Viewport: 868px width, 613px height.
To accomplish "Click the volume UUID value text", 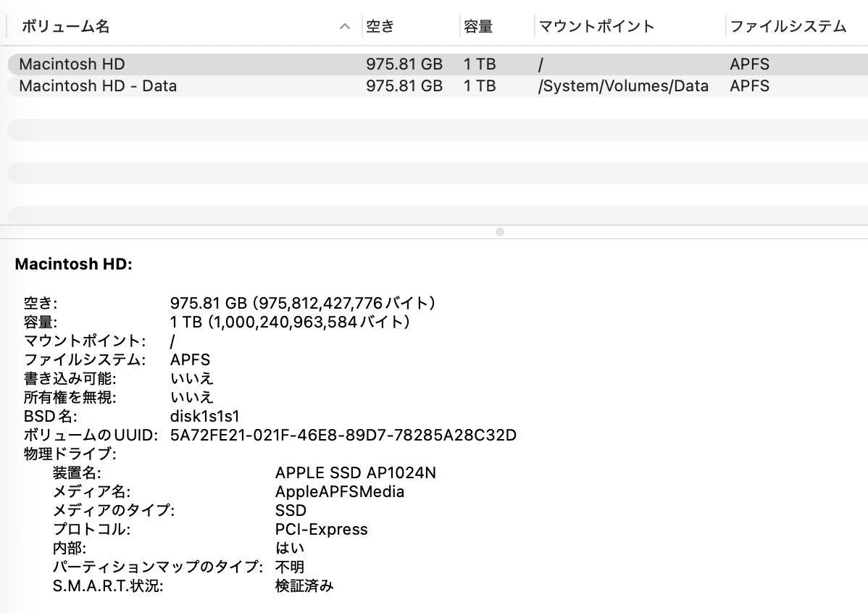I will 343,435.
